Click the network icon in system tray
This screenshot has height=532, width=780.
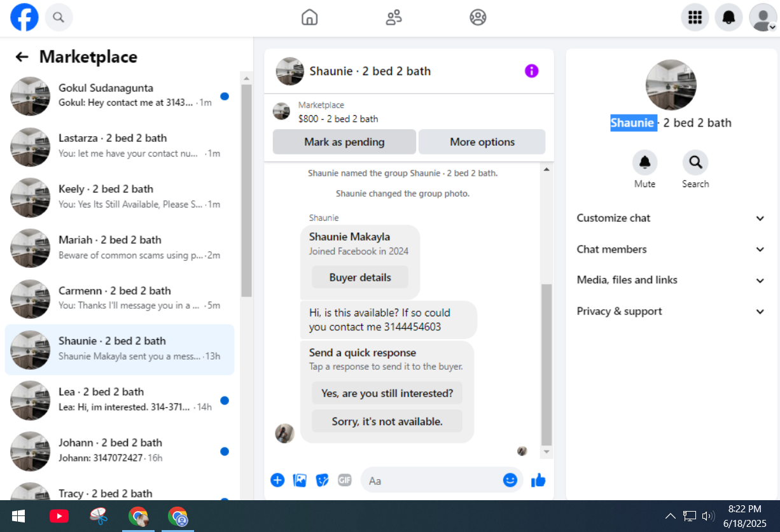[x=690, y=515]
